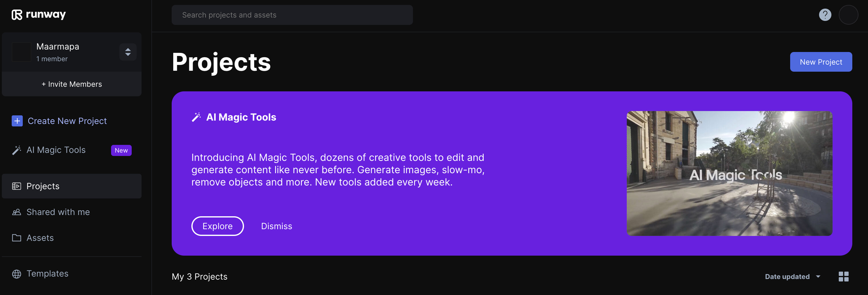Click Invite Members
The width and height of the screenshot is (868, 295).
pyautogui.click(x=72, y=84)
